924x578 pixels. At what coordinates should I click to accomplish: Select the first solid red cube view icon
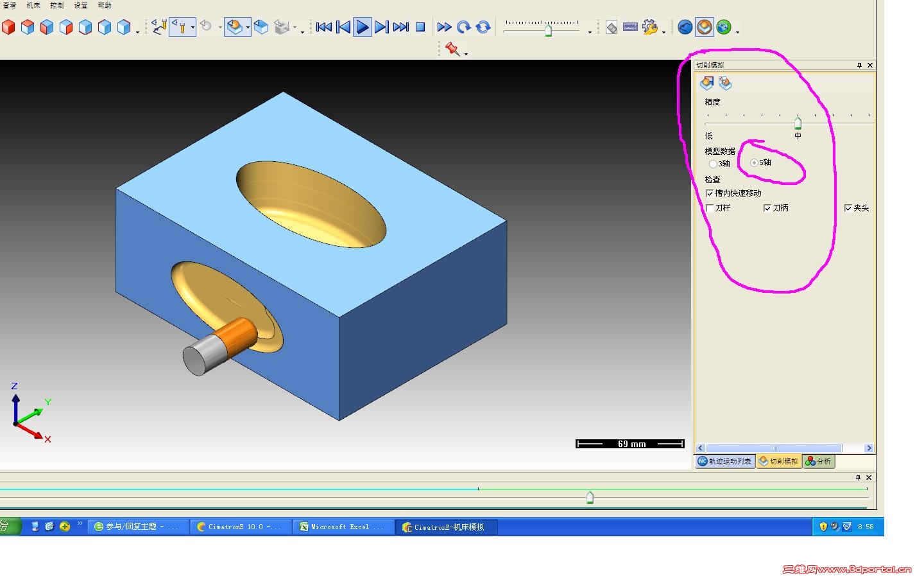pyautogui.click(x=8, y=27)
